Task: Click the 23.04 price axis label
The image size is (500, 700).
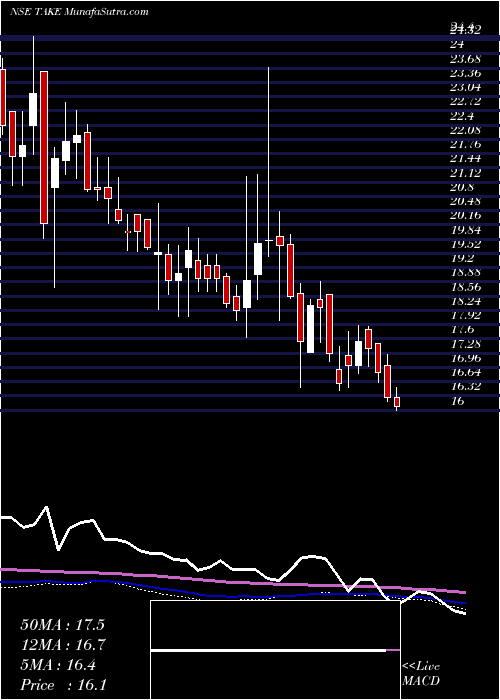Action: [465, 87]
